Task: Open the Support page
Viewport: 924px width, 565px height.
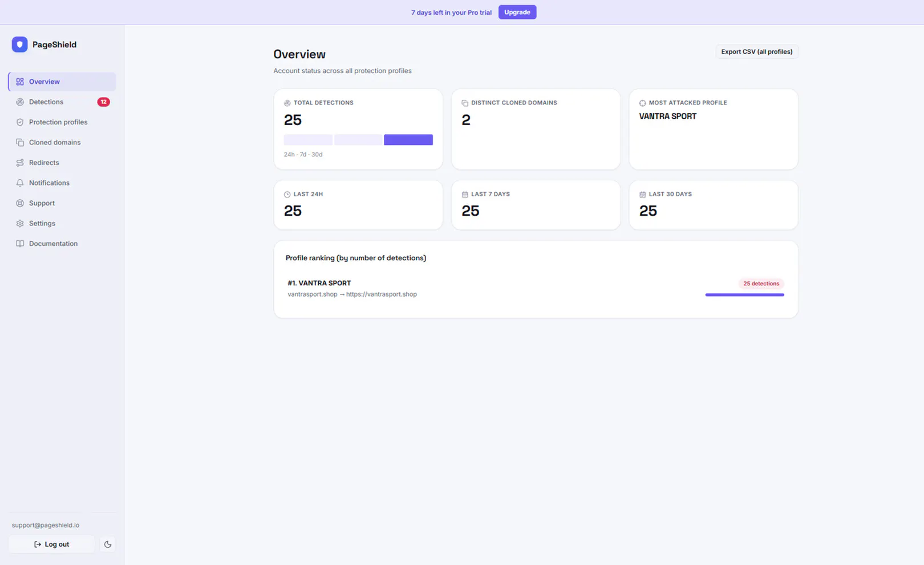Action: click(x=62, y=203)
